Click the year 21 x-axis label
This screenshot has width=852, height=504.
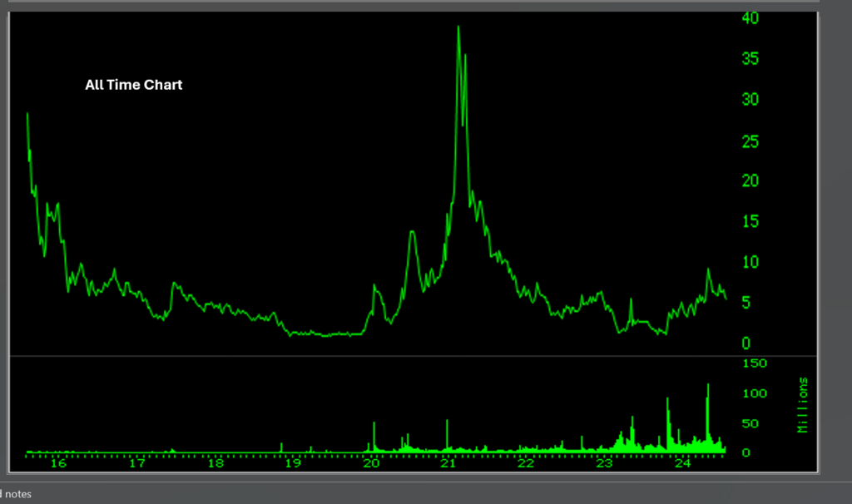448,464
